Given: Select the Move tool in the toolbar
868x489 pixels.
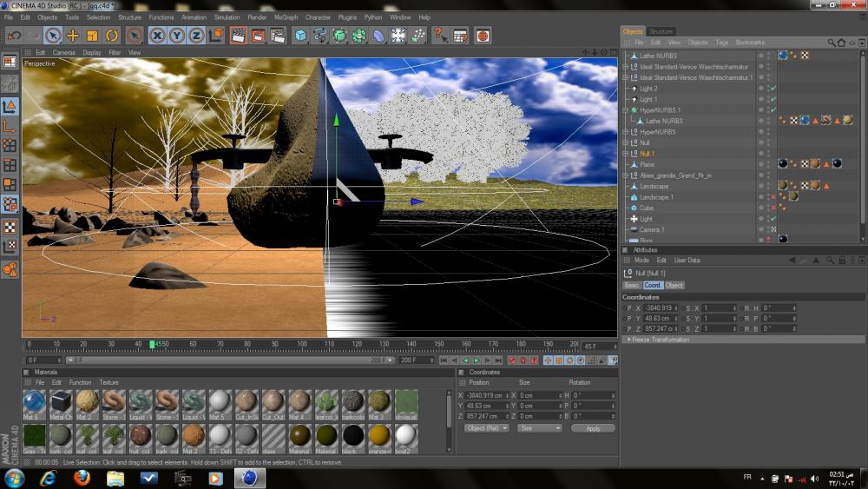Looking at the screenshot, I should [73, 36].
